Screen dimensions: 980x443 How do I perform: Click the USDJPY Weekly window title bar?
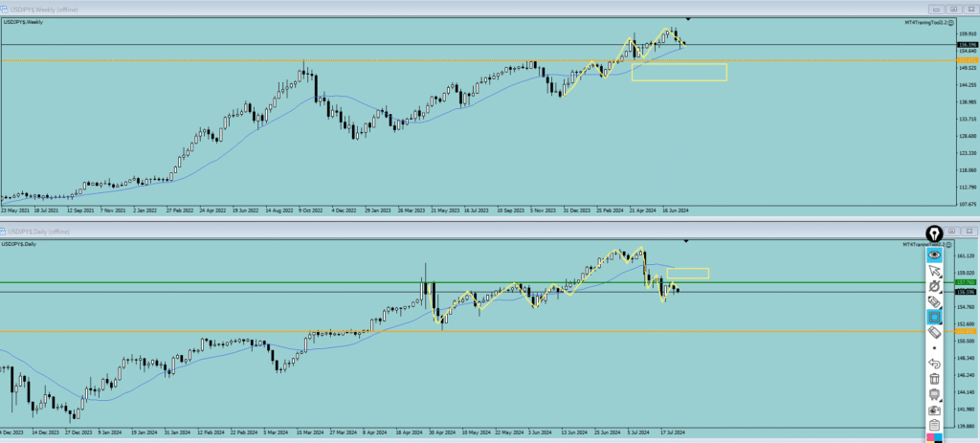click(x=383, y=9)
